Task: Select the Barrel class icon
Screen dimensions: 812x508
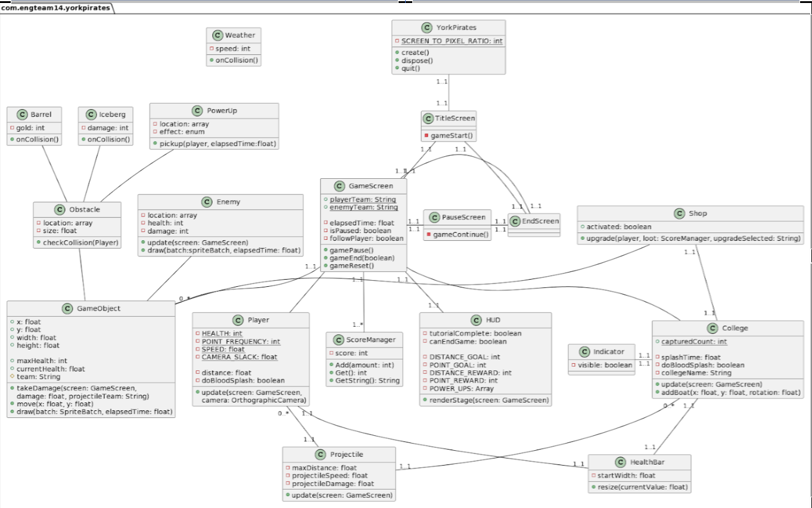Action: (x=23, y=114)
